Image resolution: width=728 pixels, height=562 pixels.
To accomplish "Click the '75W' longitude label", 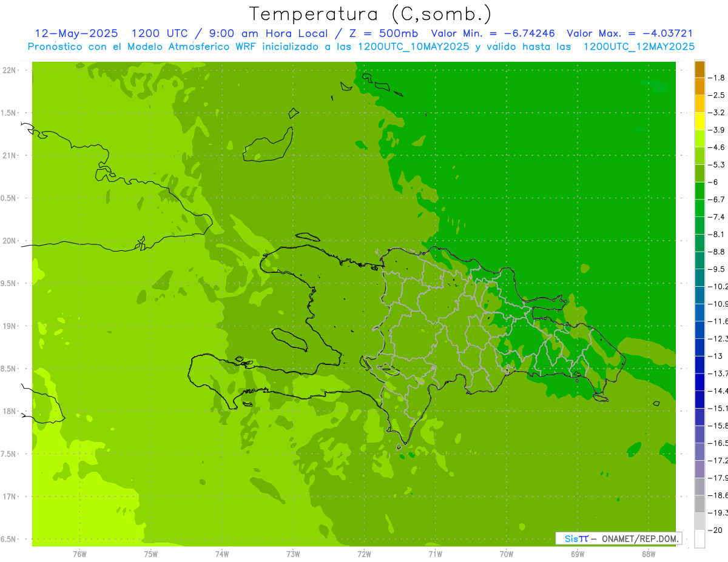I will pos(151,554).
